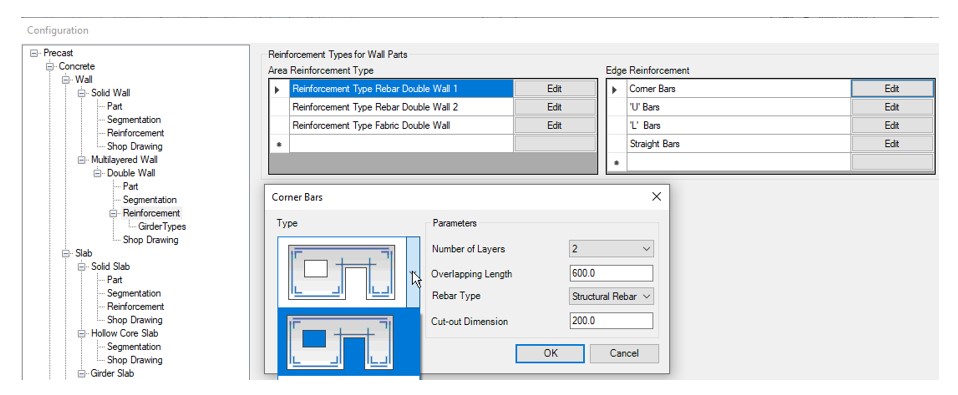
Task: Select Reinforcement Type Rebar Double Wall 1 row
Action: [x=401, y=89]
